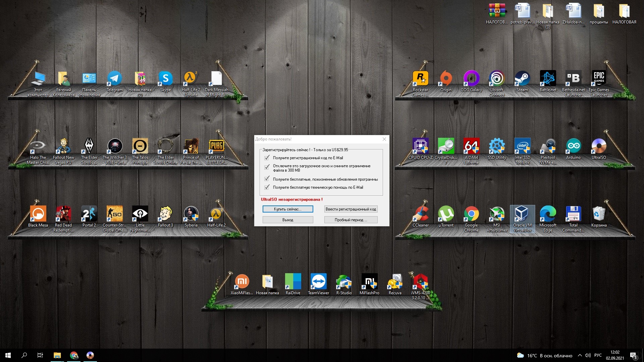Open the volume control in tray
This screenshot has height=362, width=644.
coord(588,355)
